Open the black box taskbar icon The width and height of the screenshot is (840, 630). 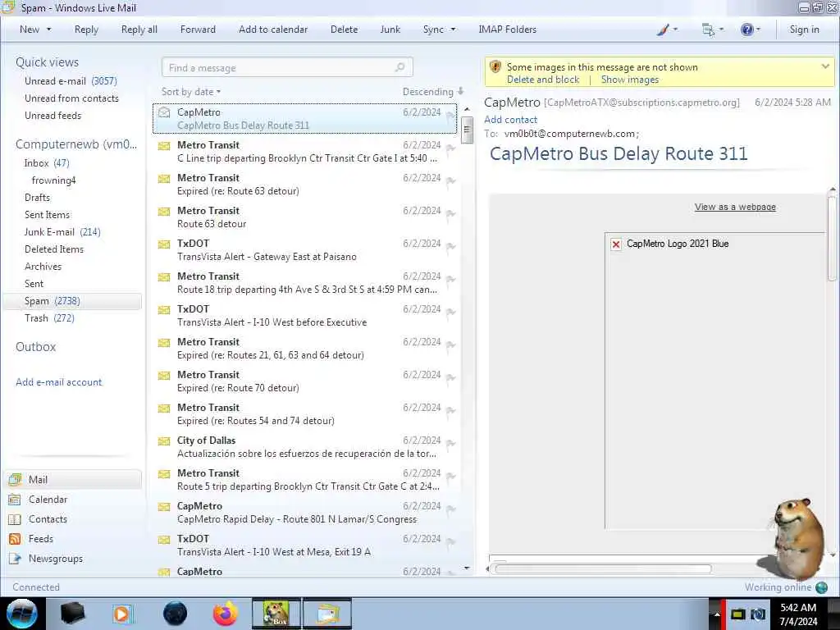pos(73,614)
